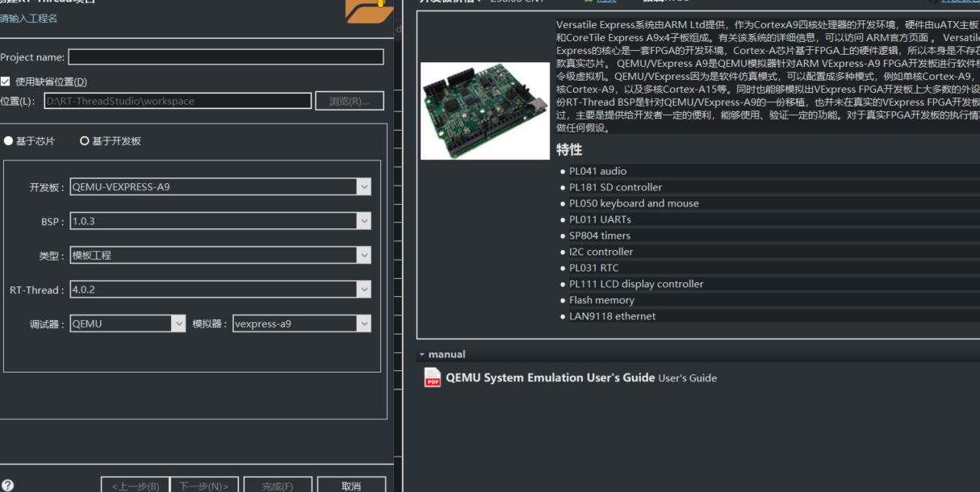Screen dimensions: 980x492
Task: Uncheck 使用缺省位置 default location option
Action: pos(6,81)
